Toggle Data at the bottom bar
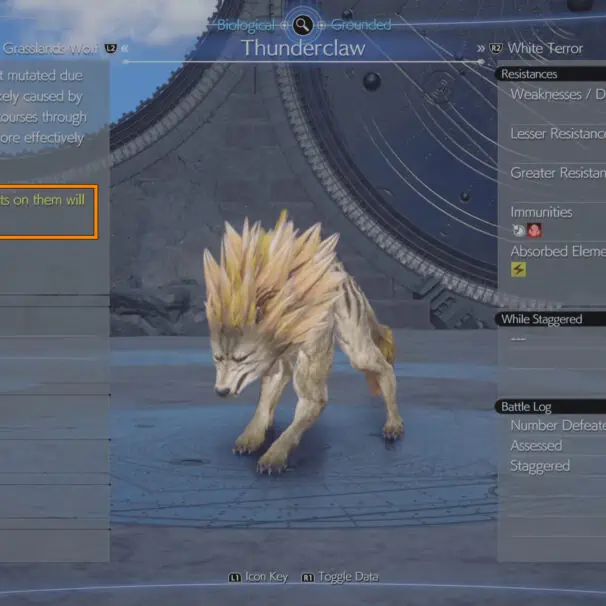This screenshot has width=606, height=606. (348, 577)
